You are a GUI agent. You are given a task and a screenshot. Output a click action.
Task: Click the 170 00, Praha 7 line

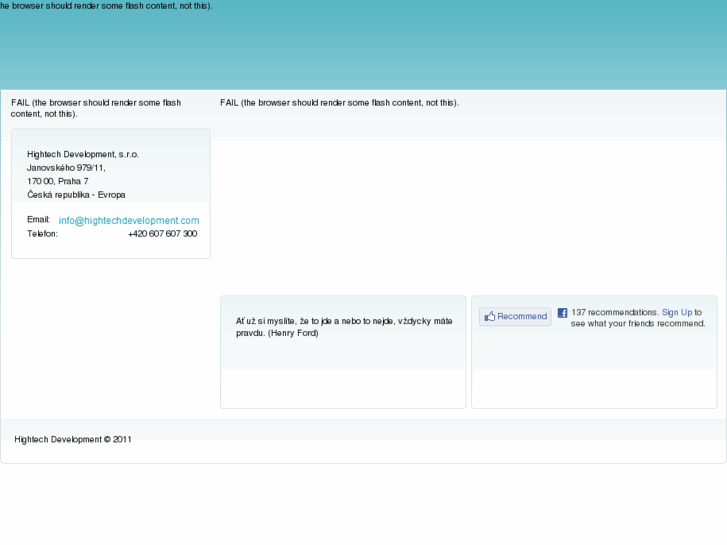tap(57, 182)
